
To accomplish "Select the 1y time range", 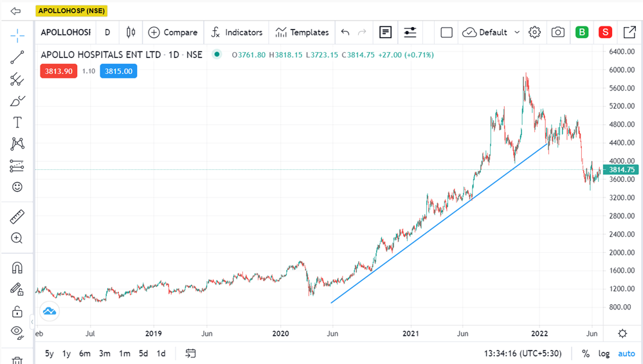I will [x=66, y=354].
